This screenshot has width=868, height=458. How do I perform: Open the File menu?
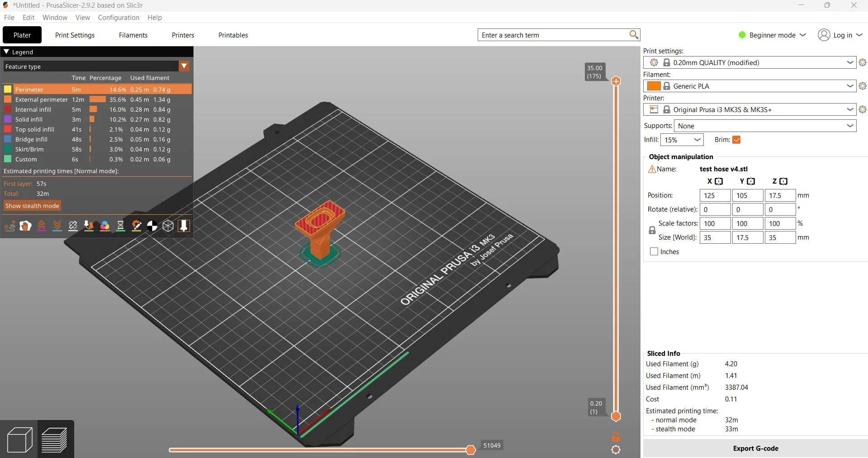[9, 17]
